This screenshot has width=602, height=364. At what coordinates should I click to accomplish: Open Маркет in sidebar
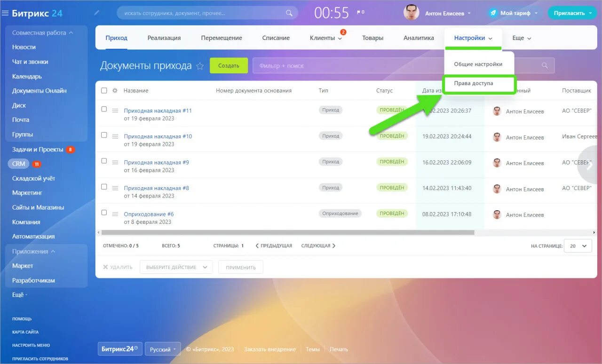click(x=23, y=266)
